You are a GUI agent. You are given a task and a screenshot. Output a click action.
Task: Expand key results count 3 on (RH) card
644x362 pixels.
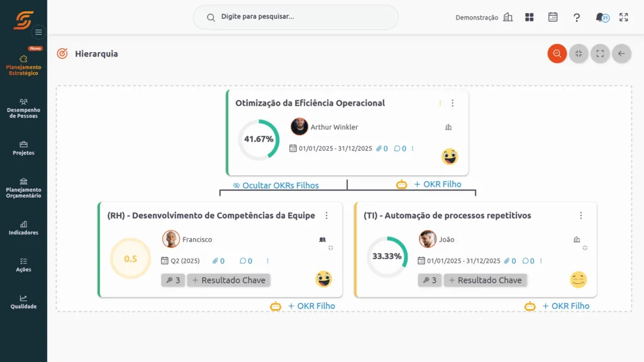click(x=173, y=280)
